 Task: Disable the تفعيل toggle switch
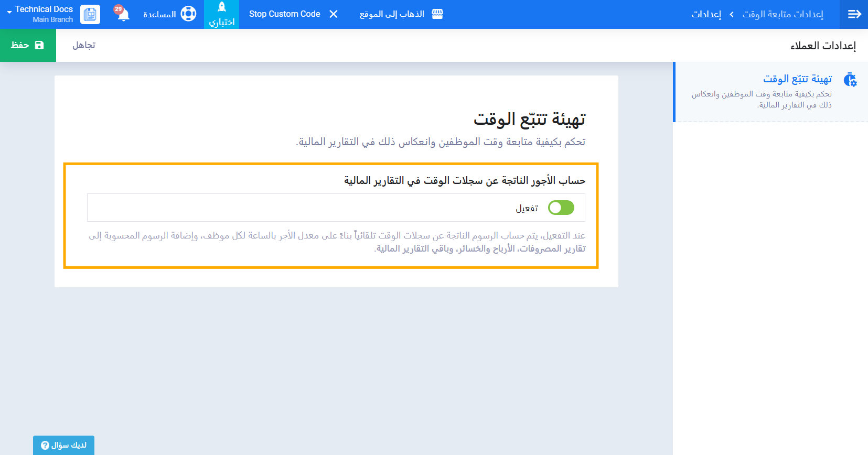561,208
